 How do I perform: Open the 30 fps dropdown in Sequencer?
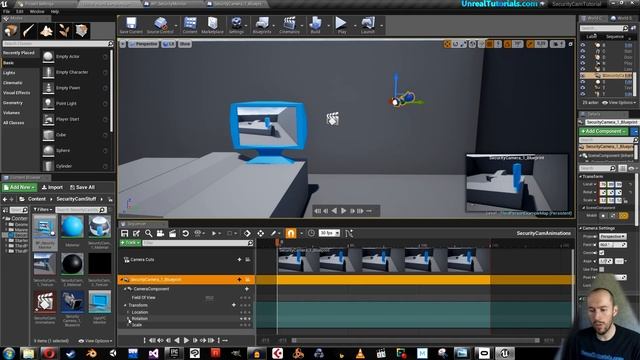point(329,233)
